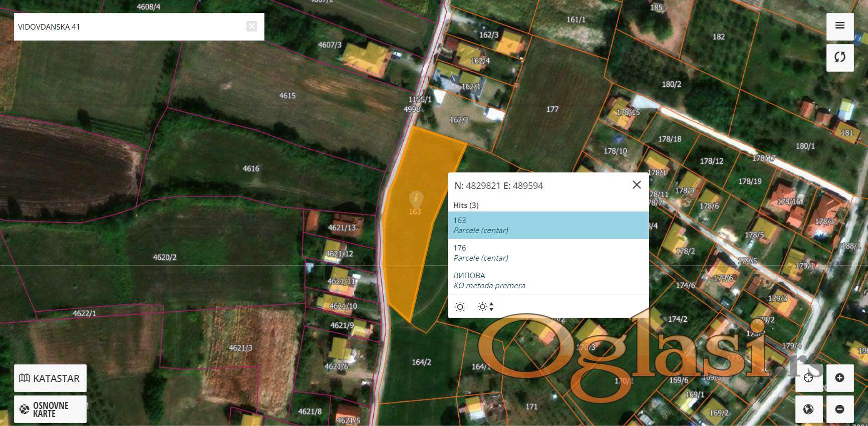868x426 pixels.
Task: Toggle the brightness sun icon in popup
Action: click(x=460, y=307)
